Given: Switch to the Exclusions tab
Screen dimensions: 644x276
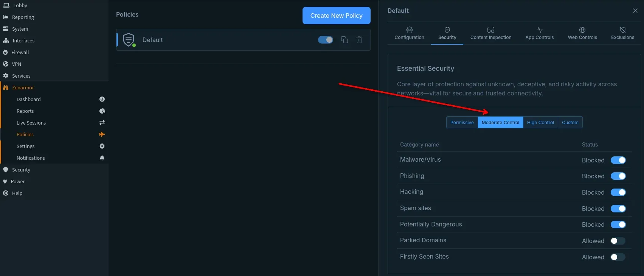Looking at the screenshot, I should pyautogui.click(x=622, y=33).
